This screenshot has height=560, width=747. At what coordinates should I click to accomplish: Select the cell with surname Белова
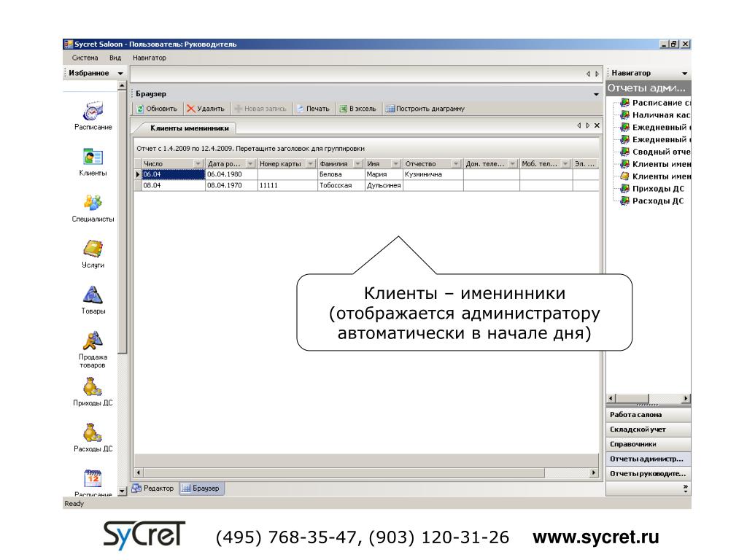pos(341,174)
